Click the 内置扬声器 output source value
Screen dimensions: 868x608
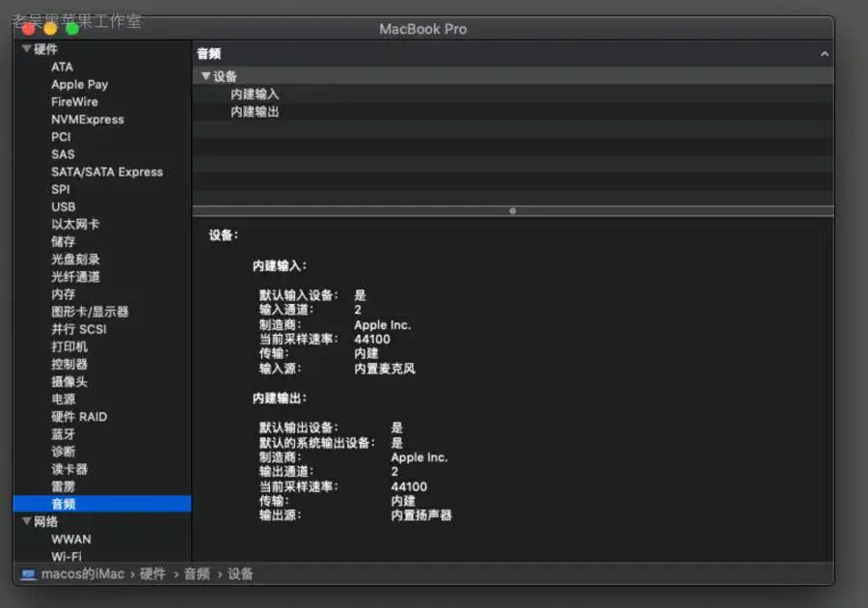pyautogui.click(x=421, y=515)
